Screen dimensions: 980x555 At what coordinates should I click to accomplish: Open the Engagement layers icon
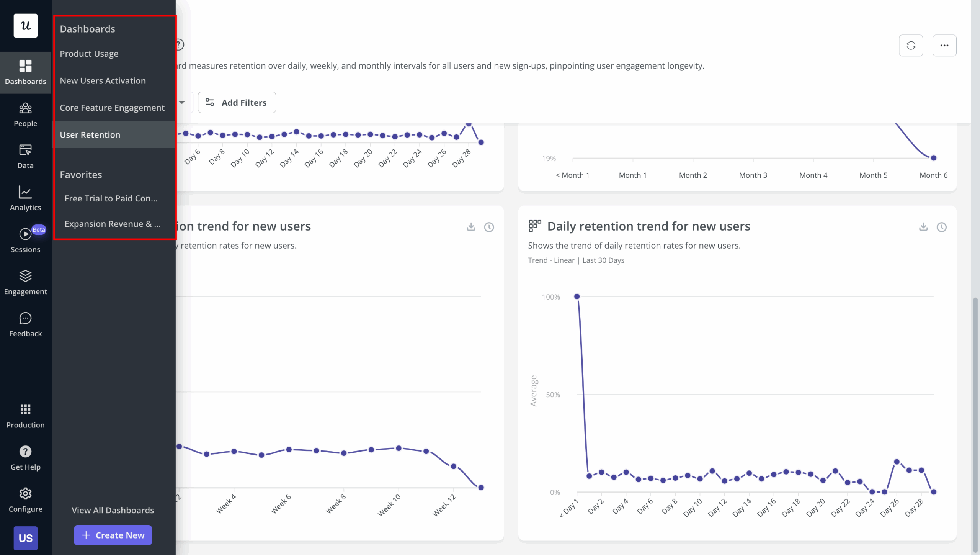(25, 276)
